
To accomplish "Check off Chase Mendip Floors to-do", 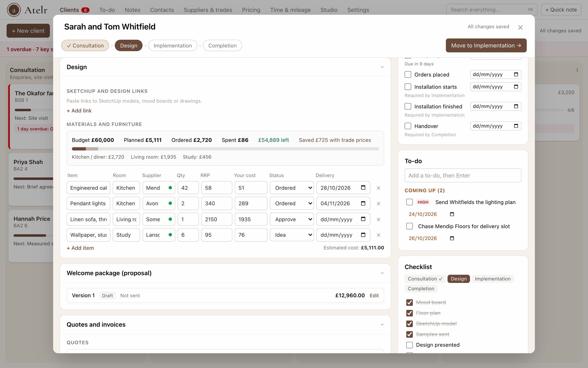I will (x=409, y=226).
